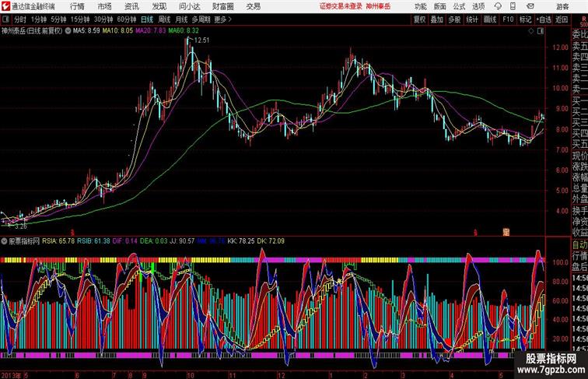This screenshot has height=379, width=588.
Task: Switch to the 月线 monthly period tab
Action: (181, 19)
